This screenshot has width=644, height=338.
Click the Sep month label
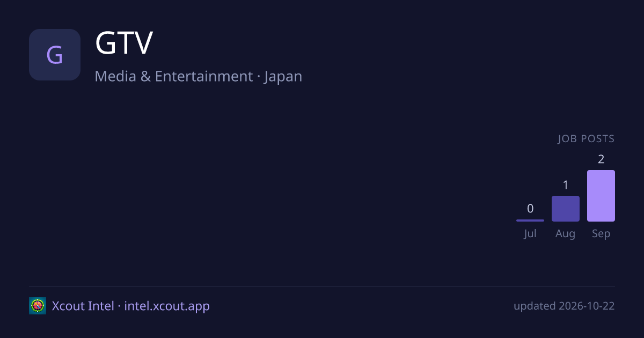pos(601,234)
